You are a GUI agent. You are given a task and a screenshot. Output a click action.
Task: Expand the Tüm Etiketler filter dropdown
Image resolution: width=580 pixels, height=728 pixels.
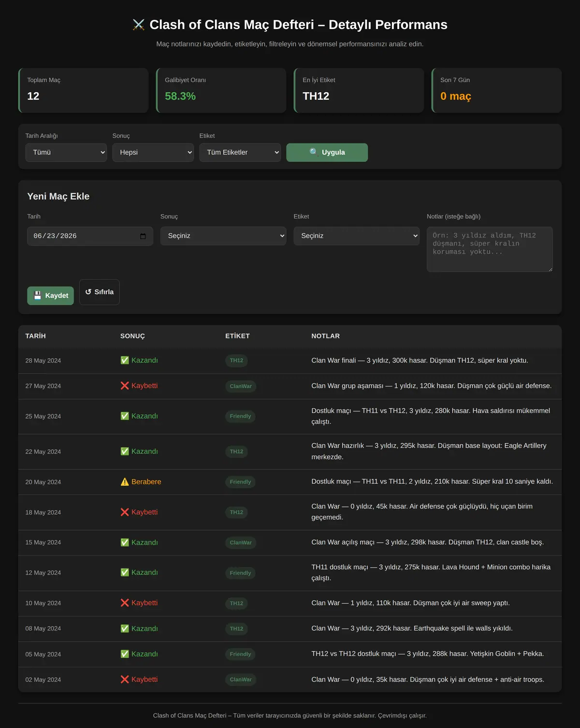tap(240, 152)
